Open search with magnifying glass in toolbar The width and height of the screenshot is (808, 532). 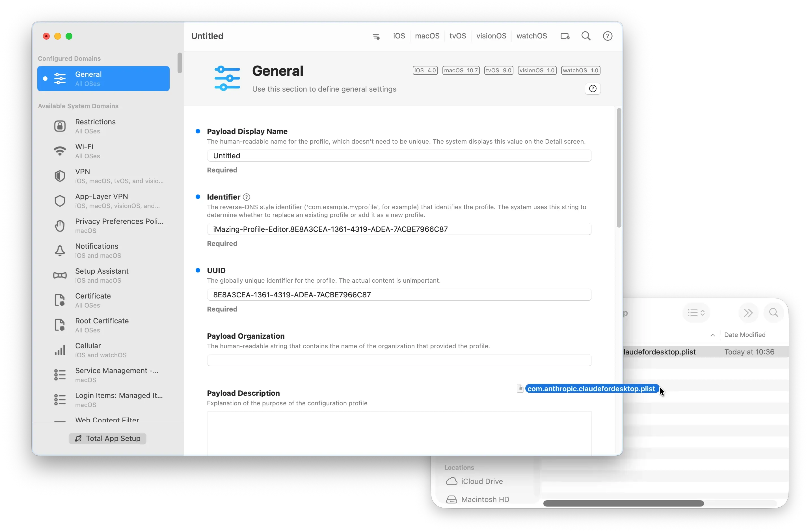point(586,36)
